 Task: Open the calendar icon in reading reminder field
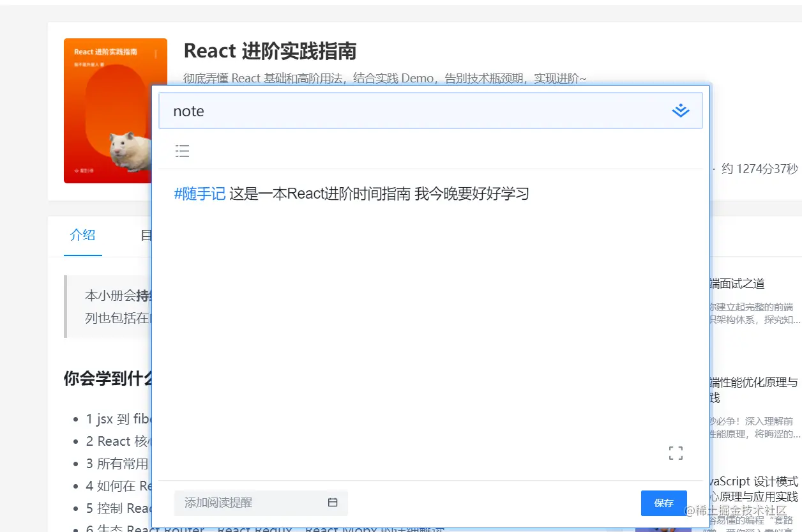coord(333,503)
